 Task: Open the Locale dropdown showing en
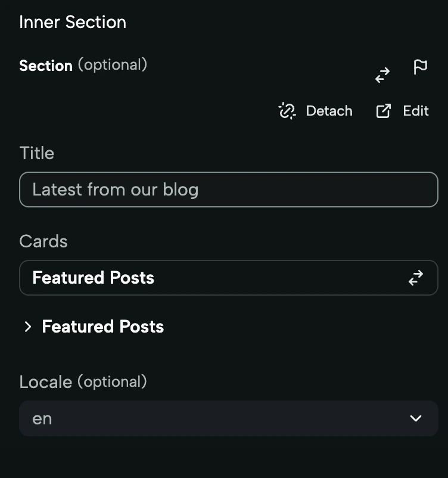pos(229,418)
